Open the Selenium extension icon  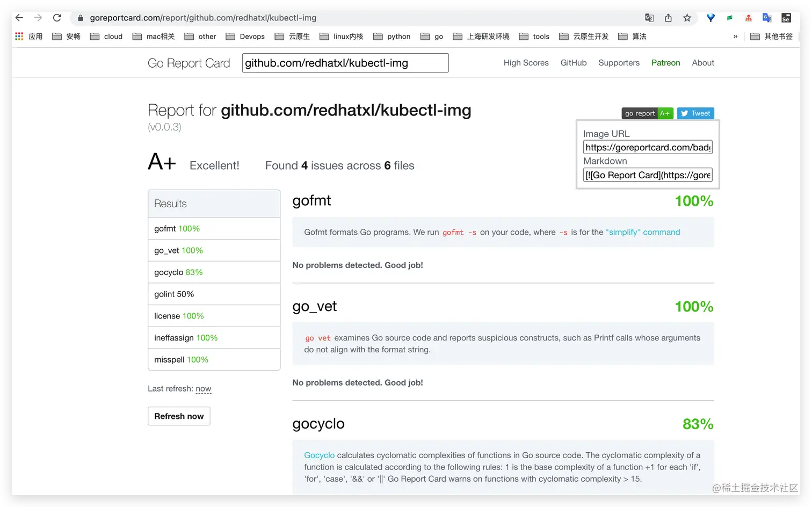point(786,18)
